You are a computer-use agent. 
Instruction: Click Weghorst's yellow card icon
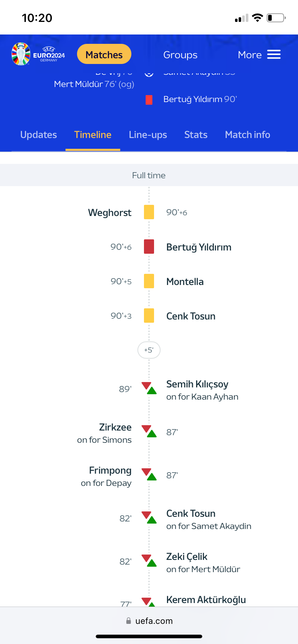[149, 212]
